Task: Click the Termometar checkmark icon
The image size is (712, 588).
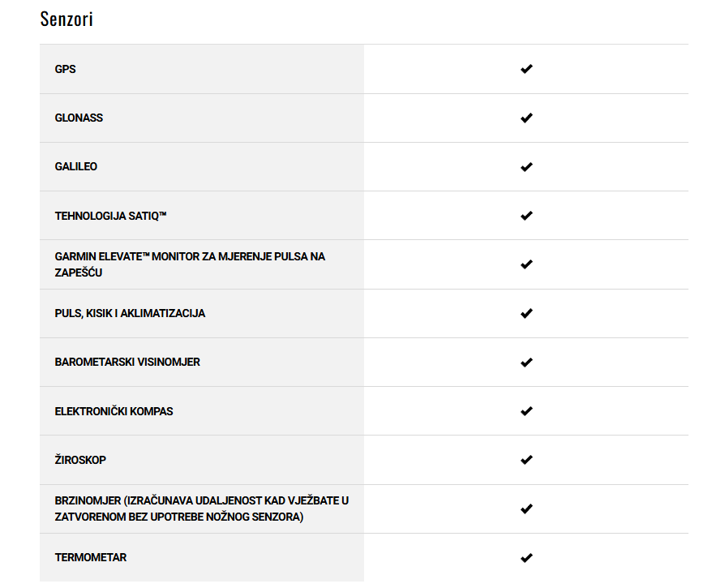Action: (526, 557)
